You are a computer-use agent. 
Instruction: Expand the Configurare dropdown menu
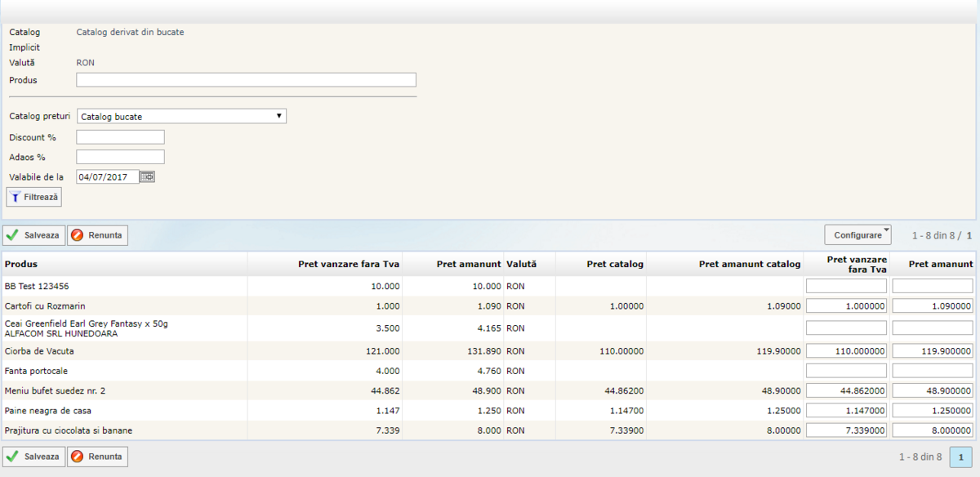(x=857, y=235)
